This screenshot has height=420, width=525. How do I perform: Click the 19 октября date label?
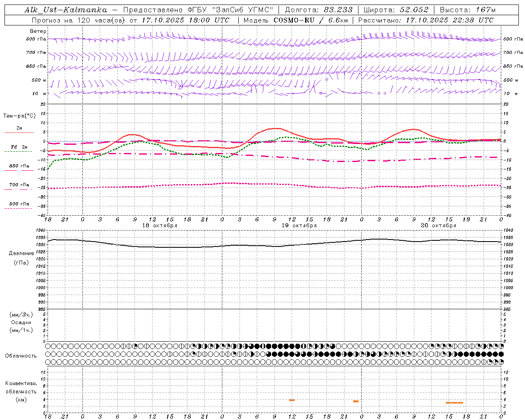[299, 226]
